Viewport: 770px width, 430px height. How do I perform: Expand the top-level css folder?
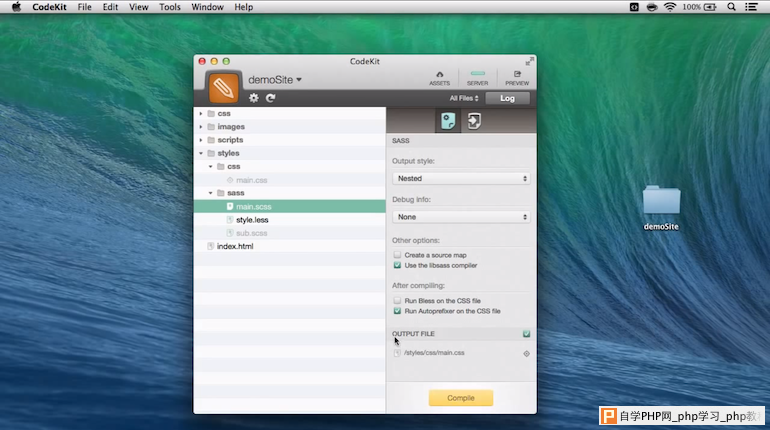tap(201, 113)
